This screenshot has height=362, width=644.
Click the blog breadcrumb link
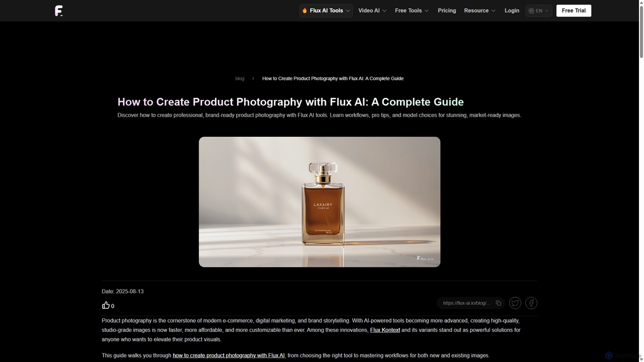pyautogui.click(x=239, y=78)
